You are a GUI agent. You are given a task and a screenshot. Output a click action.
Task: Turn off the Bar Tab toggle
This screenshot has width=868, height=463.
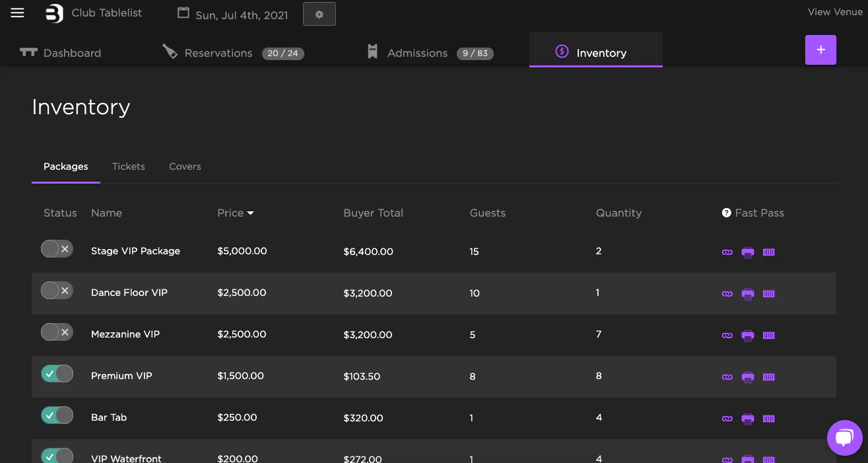coord(57,416)
